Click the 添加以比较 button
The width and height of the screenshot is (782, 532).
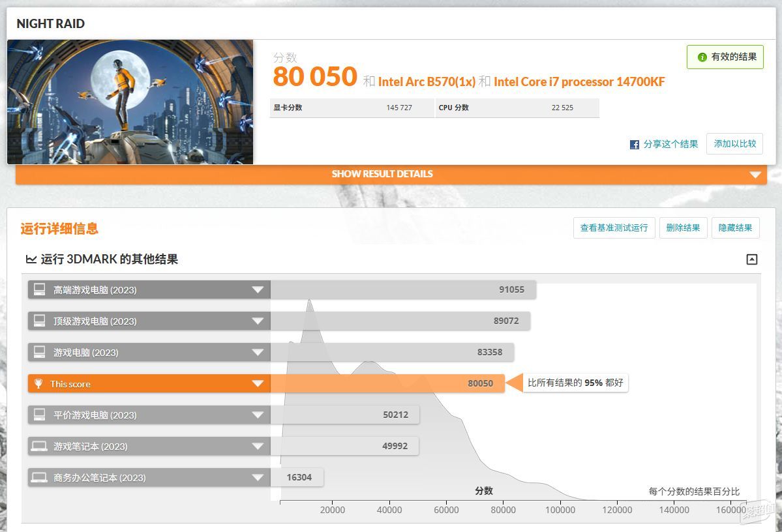pyautogui.click(x=734, y=144)
